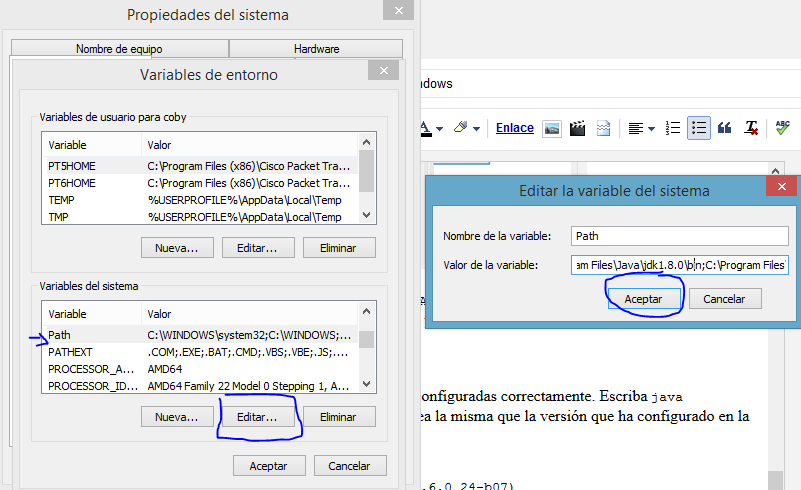Insert a page break with the torn page icon
Viewport: 801px width, 490px height.
(603, 128)
